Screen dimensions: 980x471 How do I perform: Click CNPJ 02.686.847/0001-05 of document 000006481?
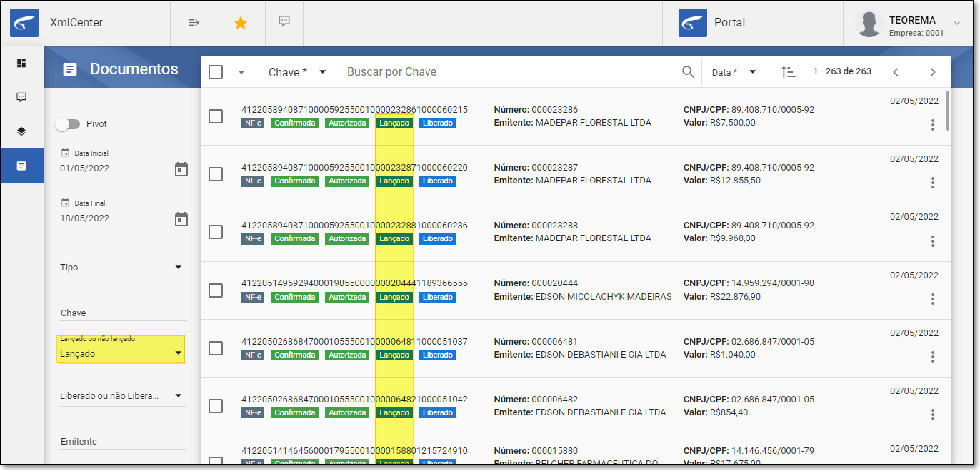click(773, 342)
